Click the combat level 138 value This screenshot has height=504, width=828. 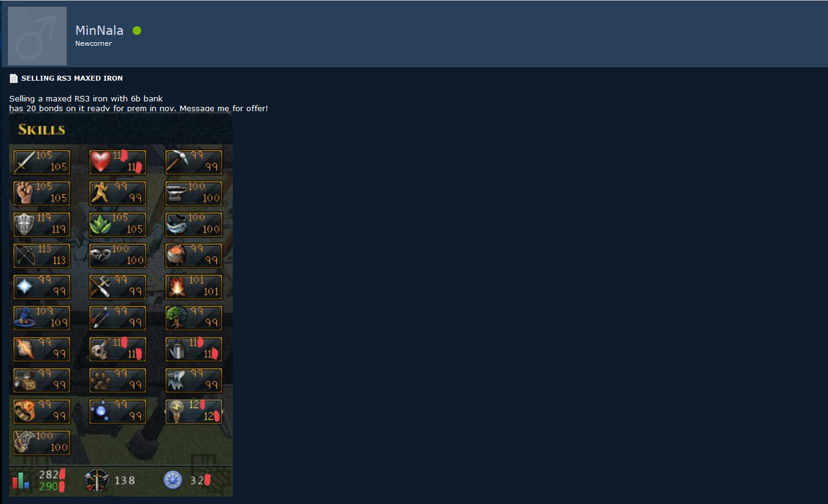[x=125, y=481]
